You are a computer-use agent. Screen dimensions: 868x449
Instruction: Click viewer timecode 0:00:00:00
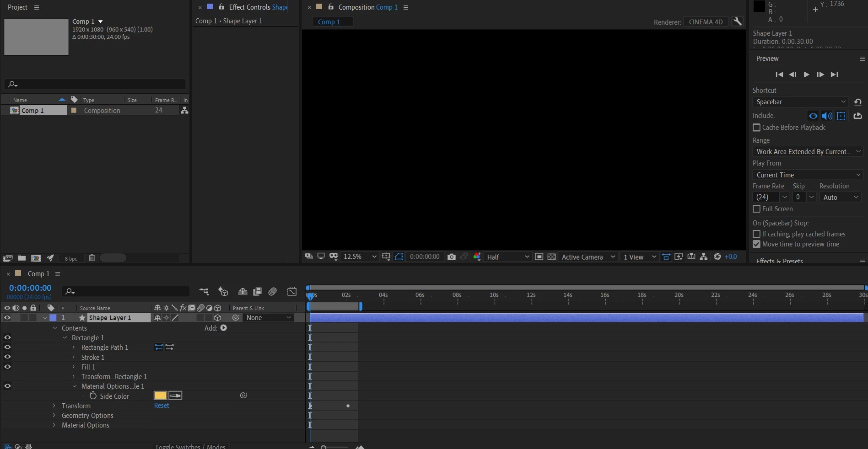click(x=425, y=257)
